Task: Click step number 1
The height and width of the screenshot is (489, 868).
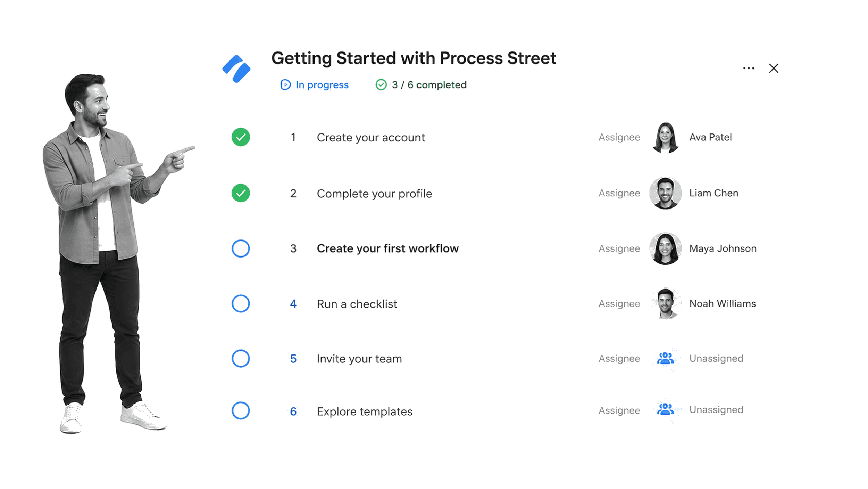Action: 293,138
